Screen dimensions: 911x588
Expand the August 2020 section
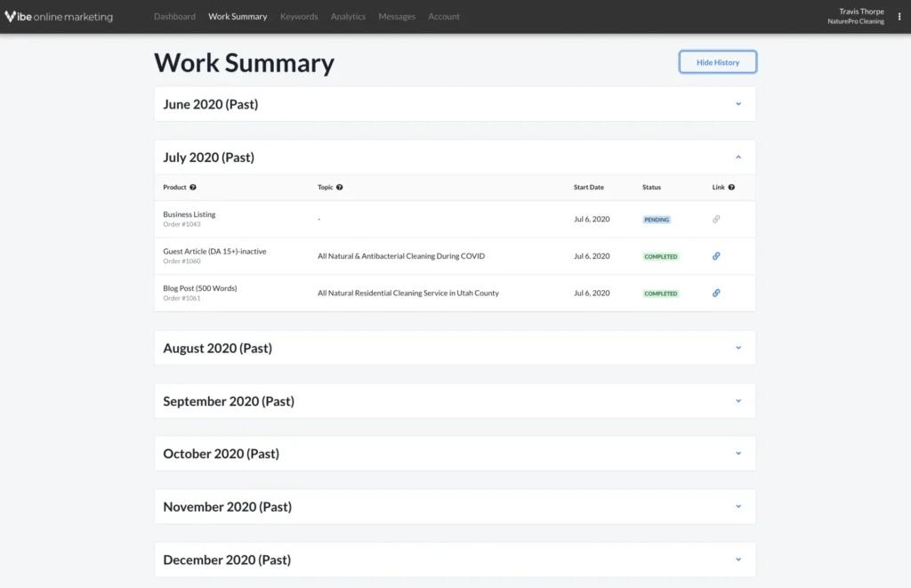pyautogui.click(x=738, y=348)
